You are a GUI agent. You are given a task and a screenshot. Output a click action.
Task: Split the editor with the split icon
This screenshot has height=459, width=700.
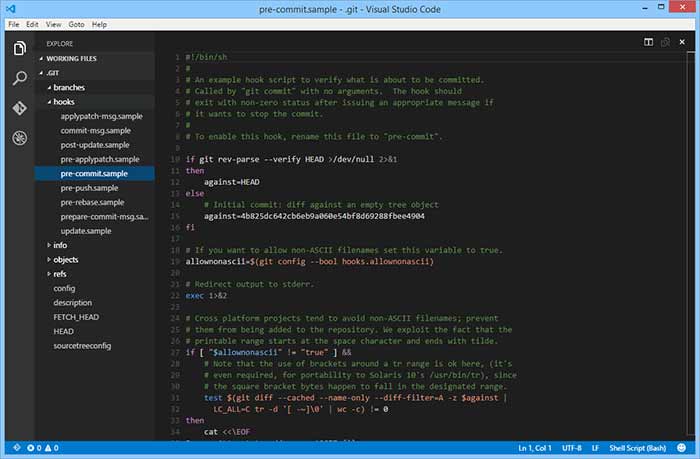click(649, 42)
